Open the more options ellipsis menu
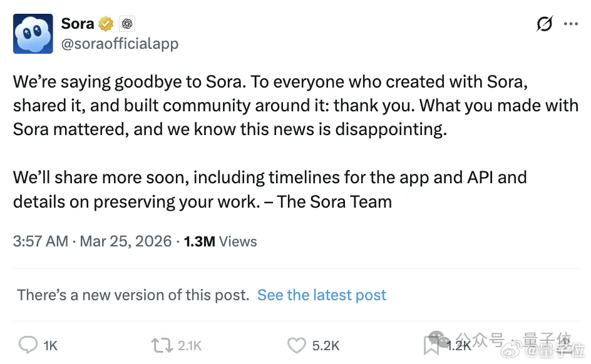This screenshot has width=591, height=364. [x=572, y=23]
